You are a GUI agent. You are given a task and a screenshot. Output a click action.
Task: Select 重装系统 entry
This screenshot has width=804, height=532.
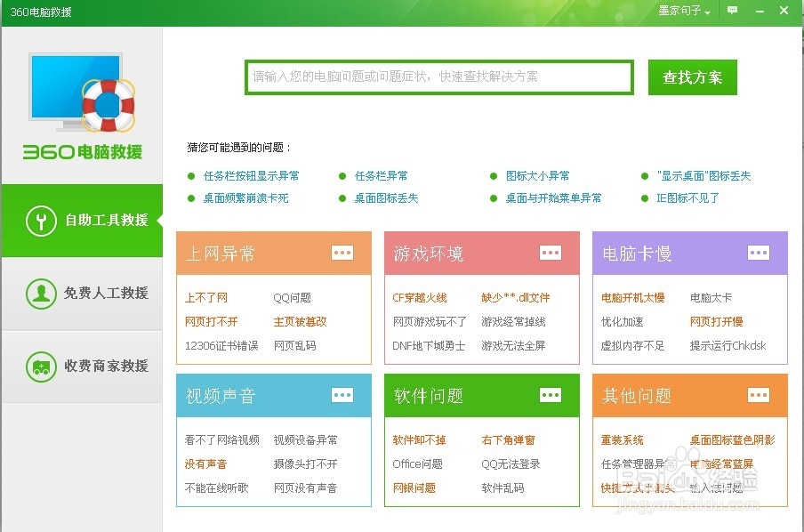point(622,439)
